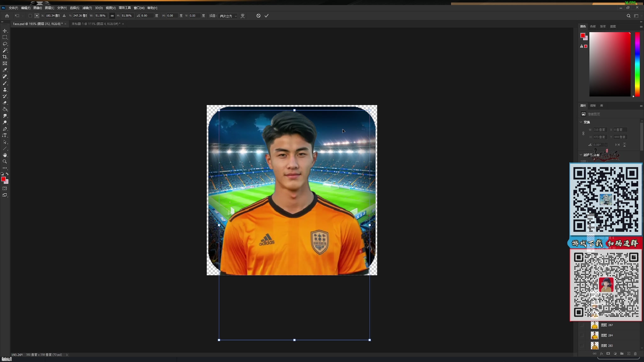Image resolution: width=644 pixels, height=362 pixels.
Task: Open the interpolation 两次立方 dropdown
Action: [x=228, y=16]
